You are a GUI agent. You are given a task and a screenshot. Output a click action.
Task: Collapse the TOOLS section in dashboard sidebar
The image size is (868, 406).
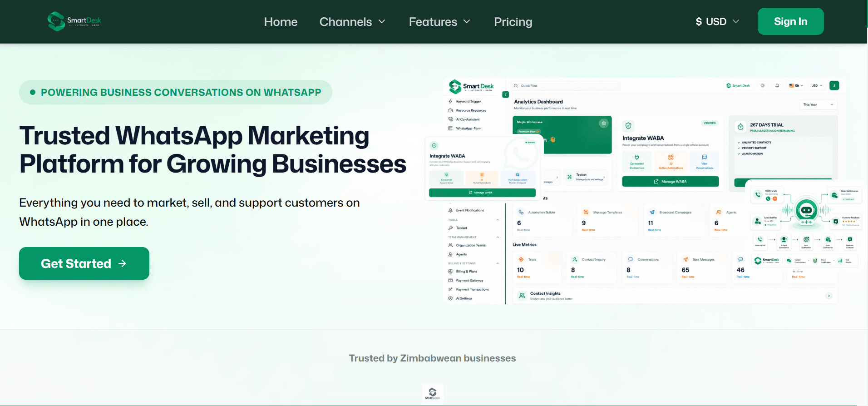tap(498, 220)
